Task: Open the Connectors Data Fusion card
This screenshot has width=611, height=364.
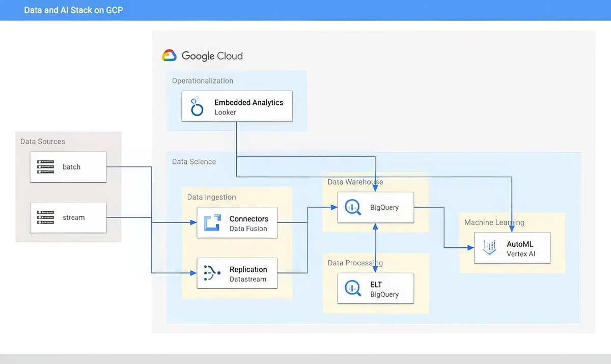Action: pos(237,222)
